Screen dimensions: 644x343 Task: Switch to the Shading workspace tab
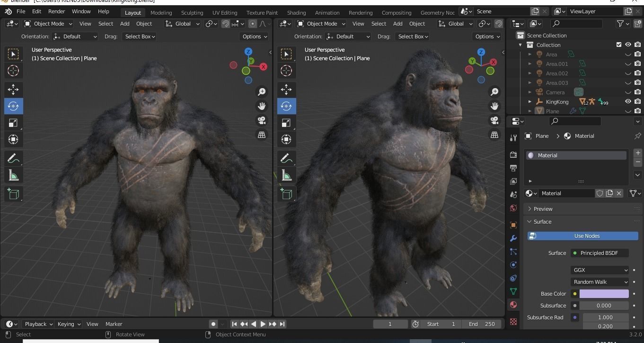point(296,13)
